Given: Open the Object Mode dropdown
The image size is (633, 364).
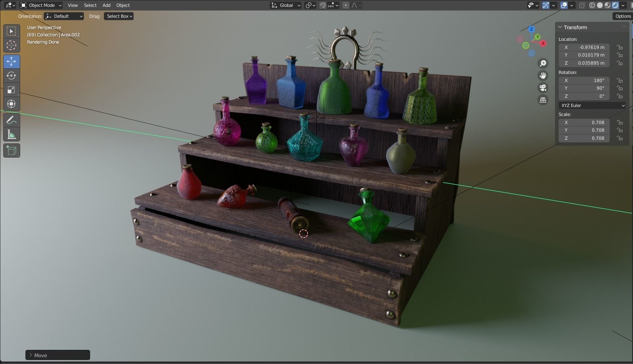Looking at the screenshot, I should pyautogui.click(x=40, y=5).
